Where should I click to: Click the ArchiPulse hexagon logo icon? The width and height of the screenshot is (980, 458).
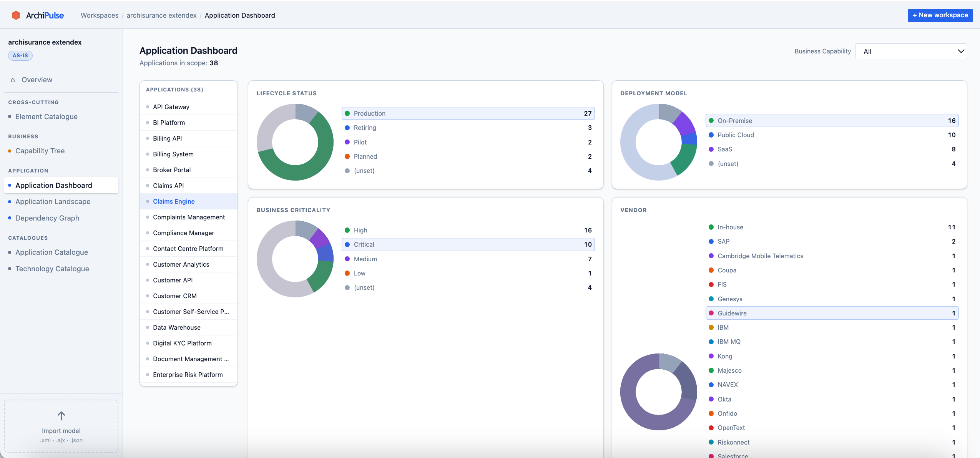(16, 15)
